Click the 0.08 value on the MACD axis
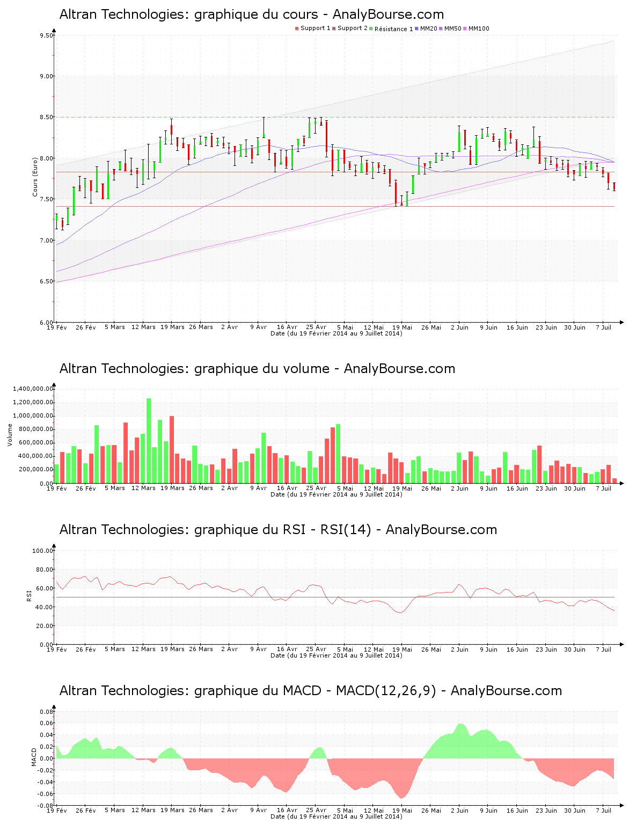 (x=48, y=712)
